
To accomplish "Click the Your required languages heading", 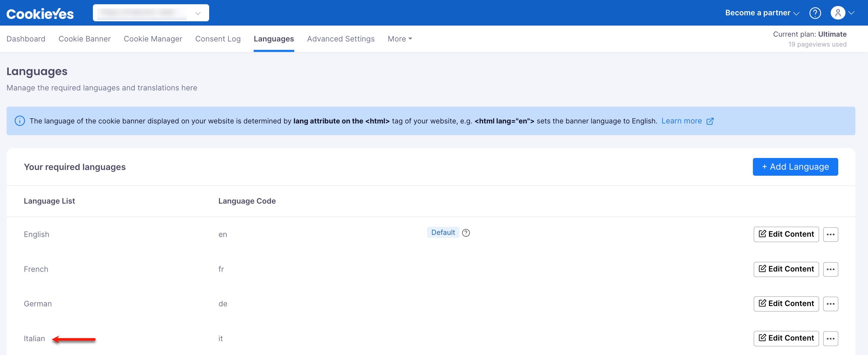I will tap(75, 167).
